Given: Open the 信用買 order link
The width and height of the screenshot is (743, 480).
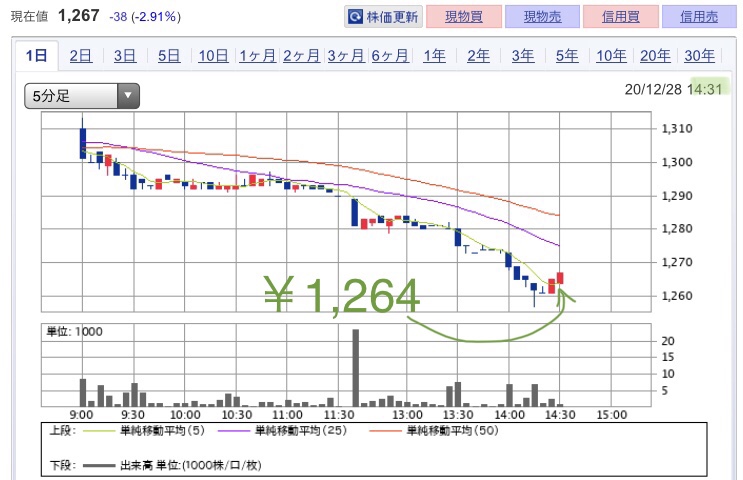Looking at the screenshot, I should click(x=621, y=17).
